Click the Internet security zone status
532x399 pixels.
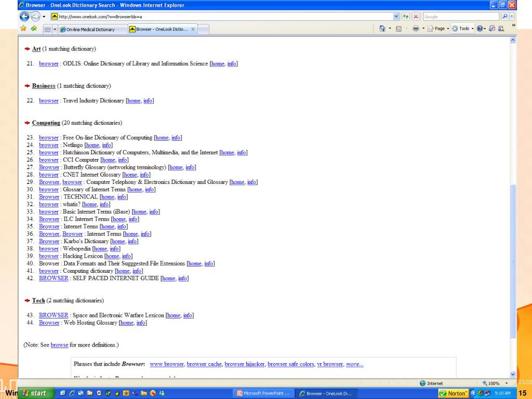pyautogui.click(x=431, y=383)
